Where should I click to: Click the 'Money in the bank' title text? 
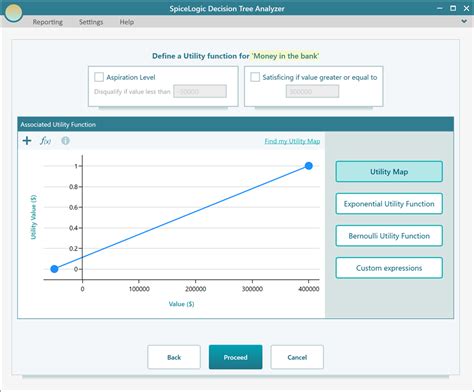(285, 56)
